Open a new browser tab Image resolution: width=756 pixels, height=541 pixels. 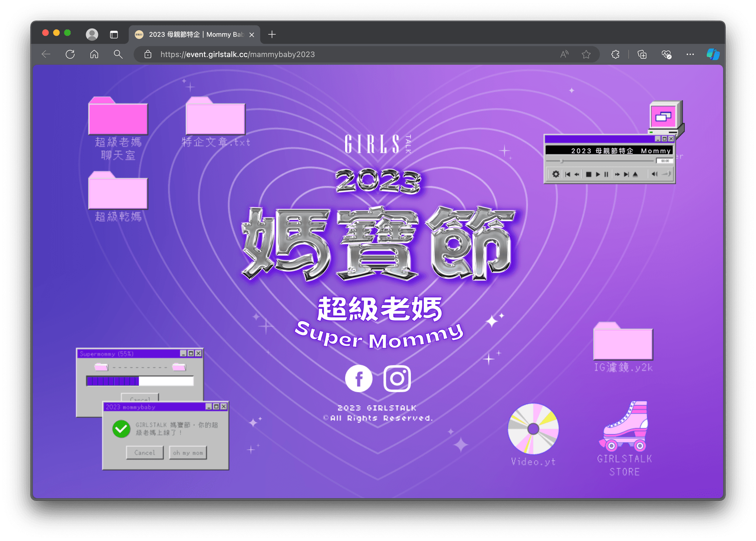click(x=272, y=34)
